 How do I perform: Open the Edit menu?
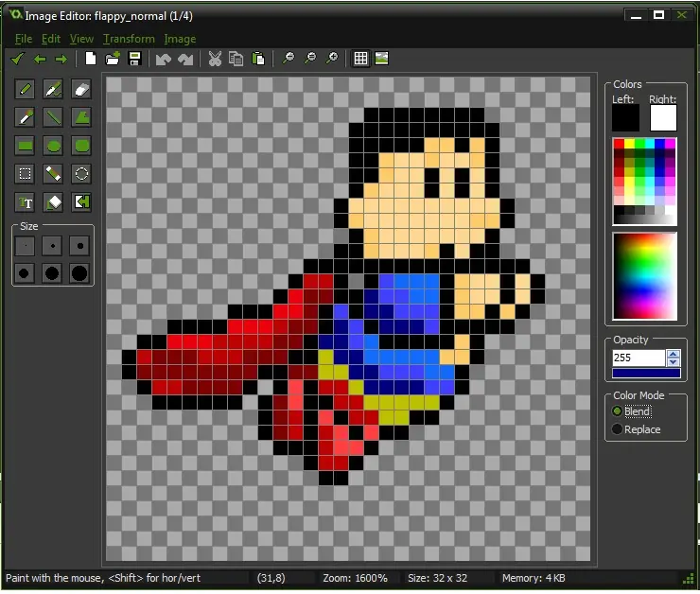click(x=51, y=40)
